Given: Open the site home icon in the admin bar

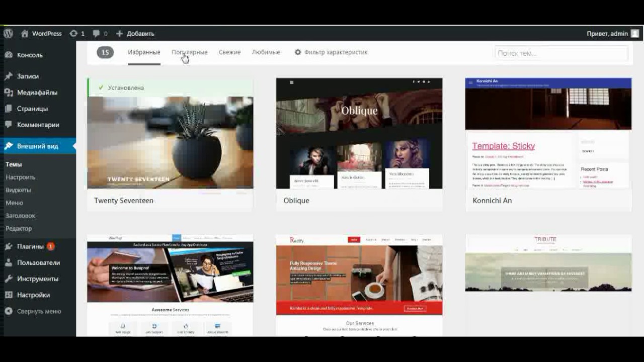Looking at the screenshot, I should click(x=25, y=34).
